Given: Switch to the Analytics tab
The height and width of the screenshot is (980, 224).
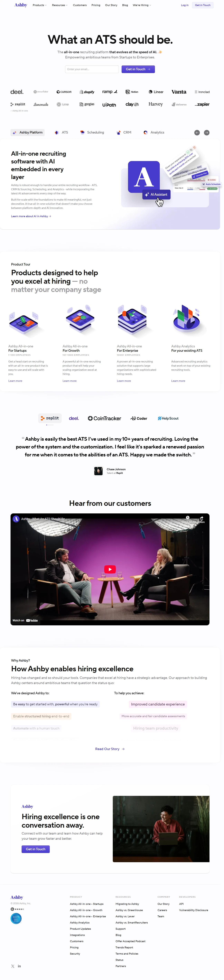Looking at the screenshot, I should click(154, 132).
